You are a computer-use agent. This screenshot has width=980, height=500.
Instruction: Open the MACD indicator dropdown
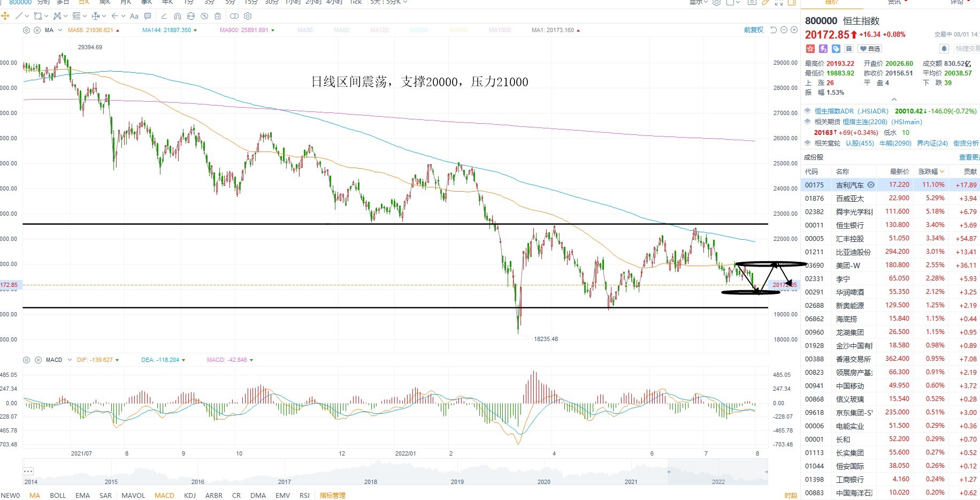coord(70,360)
